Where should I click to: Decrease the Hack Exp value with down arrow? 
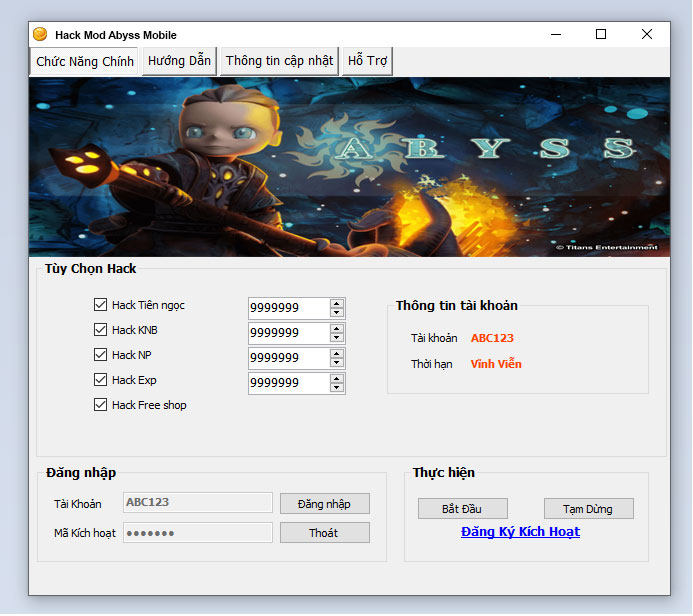(x=337, y=388)
